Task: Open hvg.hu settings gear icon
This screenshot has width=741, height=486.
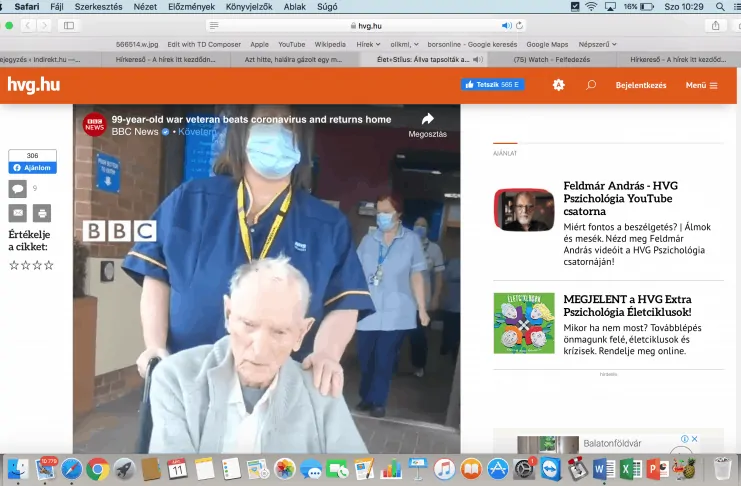Action: coord(558,85)
